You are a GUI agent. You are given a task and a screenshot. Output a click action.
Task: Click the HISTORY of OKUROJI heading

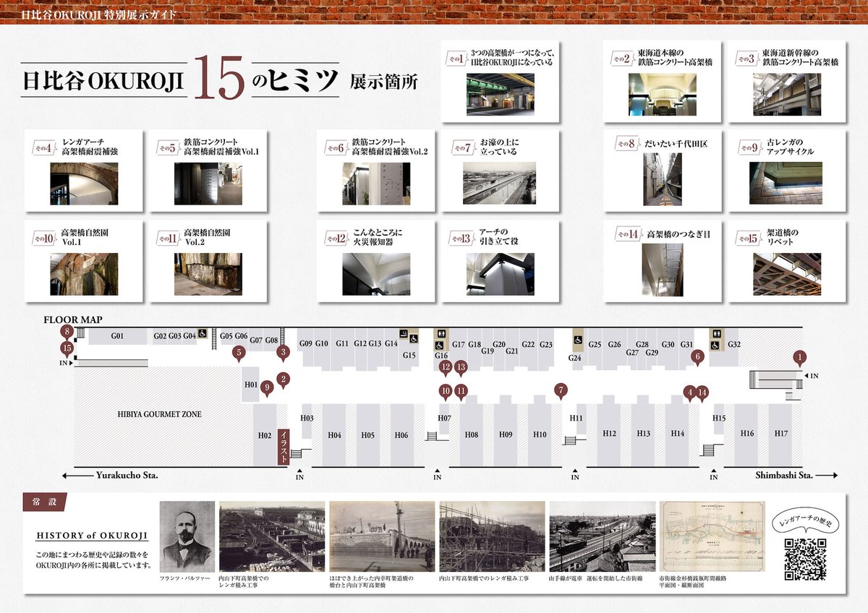coord(93,536)
